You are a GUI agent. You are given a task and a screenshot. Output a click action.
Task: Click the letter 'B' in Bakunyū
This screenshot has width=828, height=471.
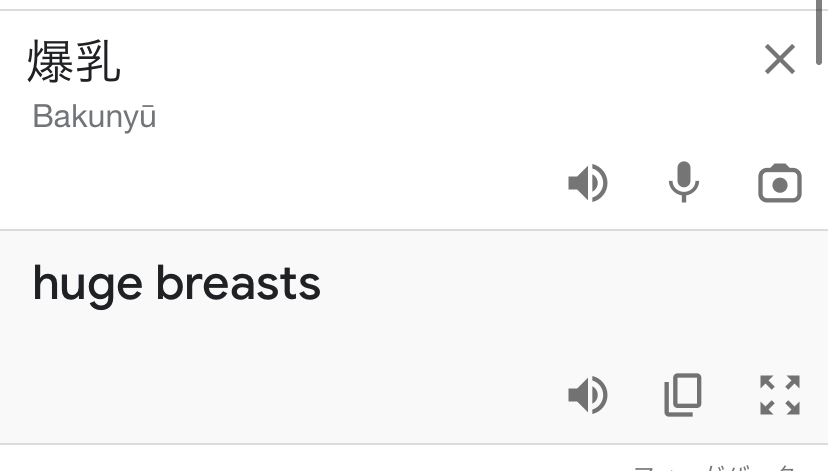40,117
